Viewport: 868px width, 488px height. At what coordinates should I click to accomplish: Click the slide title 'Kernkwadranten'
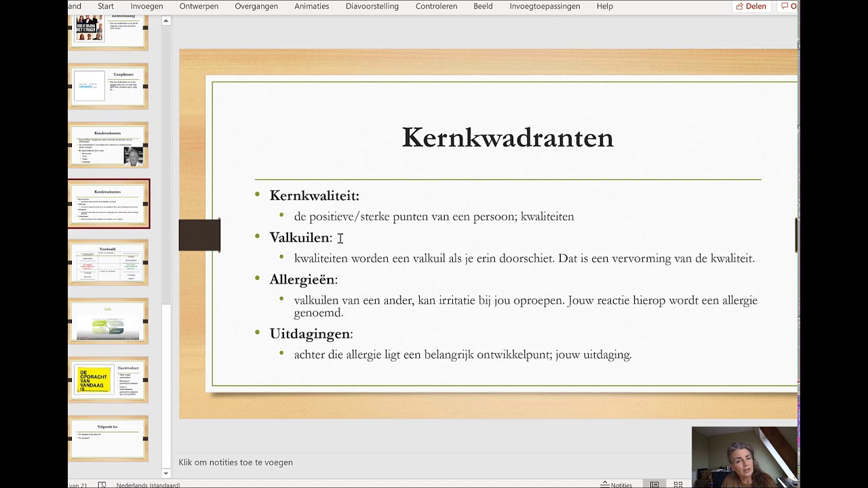(x=507, y=138)
